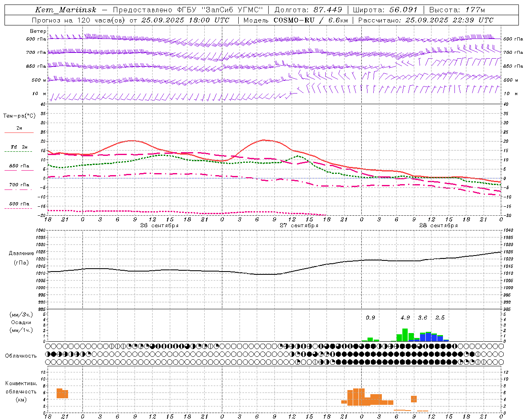Viewport: 525px width, 420px height.
Task: Click the 'Осадки' precipitation label
Action: (21, 322)
